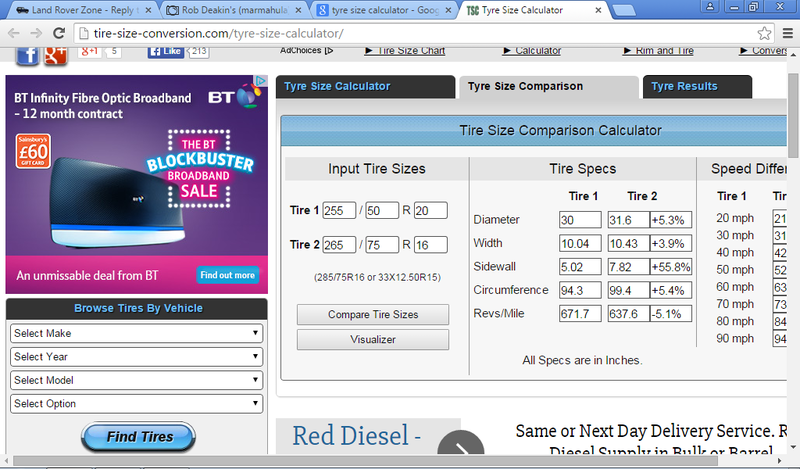Image resolution: width=800 pixels, height=469 pixels.
Task: Click Tire 2 Sidewall difference +55.8%
Action: click(x=671, y=266)
